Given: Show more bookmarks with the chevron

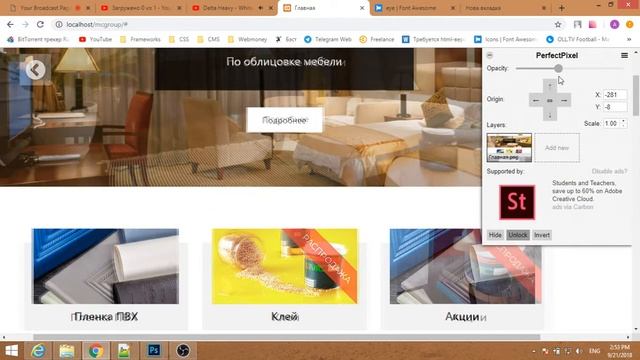Looking at the screenshot, I should (629, 39).
